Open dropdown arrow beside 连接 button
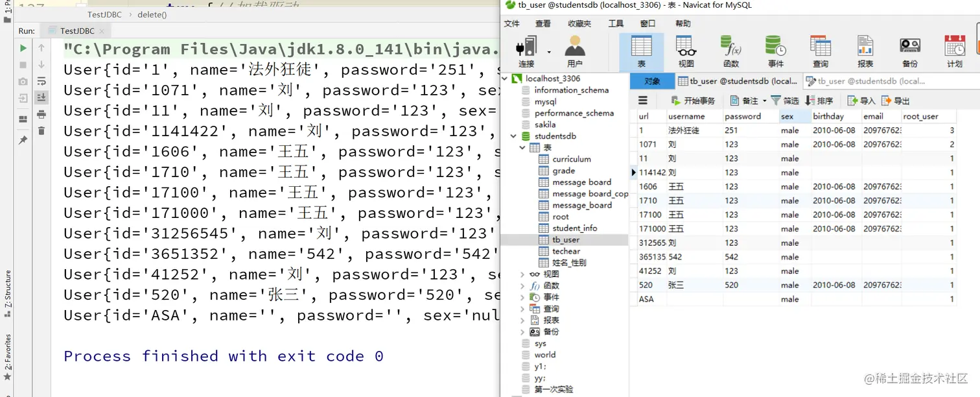Screen dimensions: 980x397 click(548, 52)
